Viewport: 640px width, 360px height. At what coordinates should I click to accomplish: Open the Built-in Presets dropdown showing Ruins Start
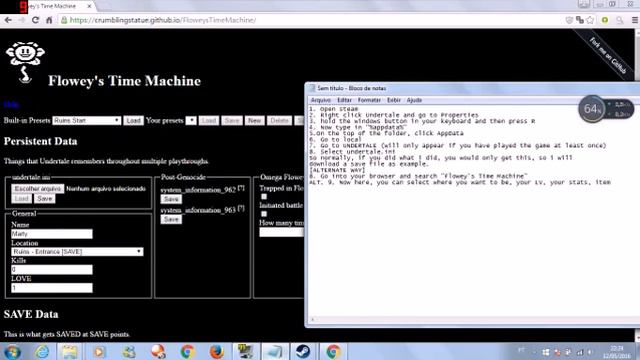pos(87,120)
